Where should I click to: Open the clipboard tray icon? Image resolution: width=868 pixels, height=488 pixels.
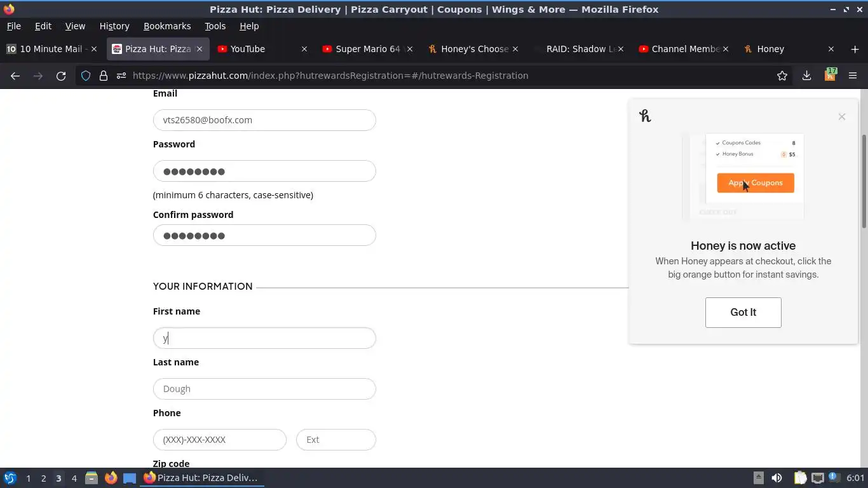(800, 478)
